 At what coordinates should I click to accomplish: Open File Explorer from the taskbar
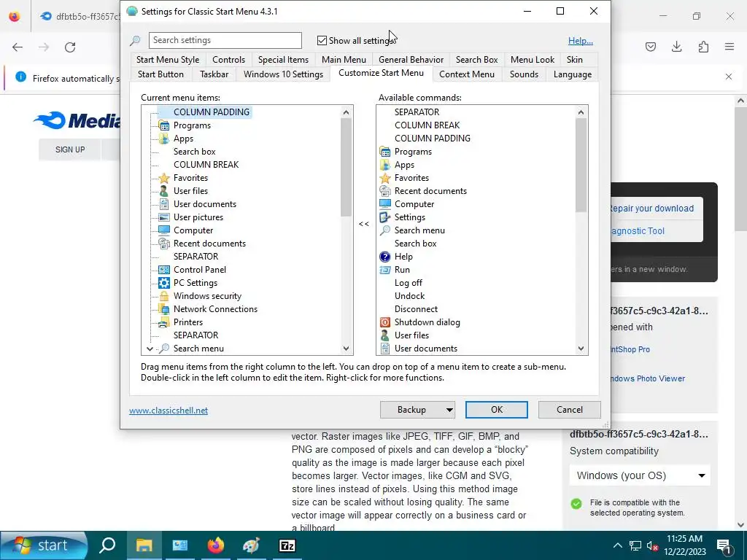coord(144,545)
